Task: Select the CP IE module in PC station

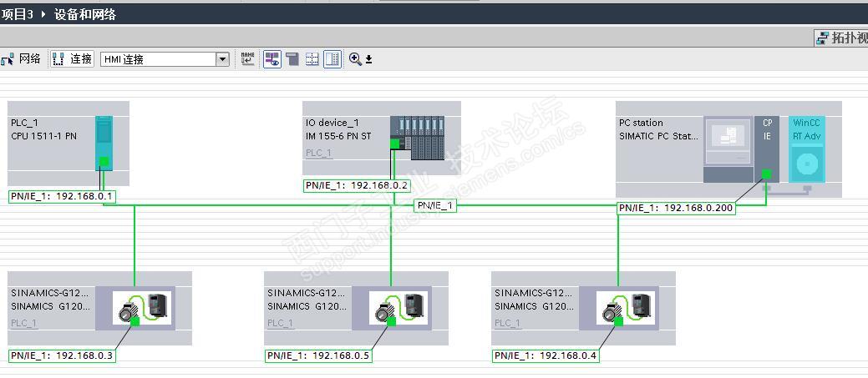Action: pyautogui.click(x=767, y=149)
